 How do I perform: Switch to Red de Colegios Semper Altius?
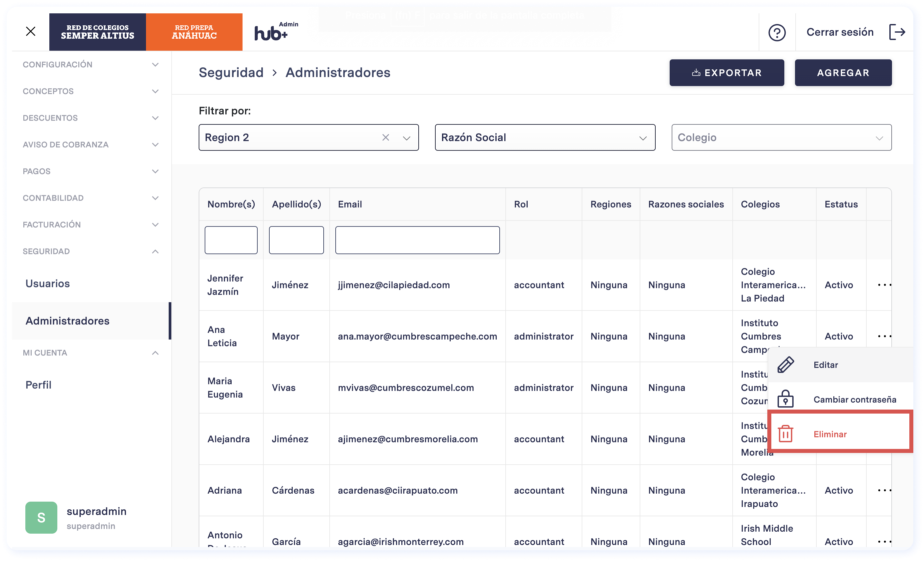(x=97, y=32)
